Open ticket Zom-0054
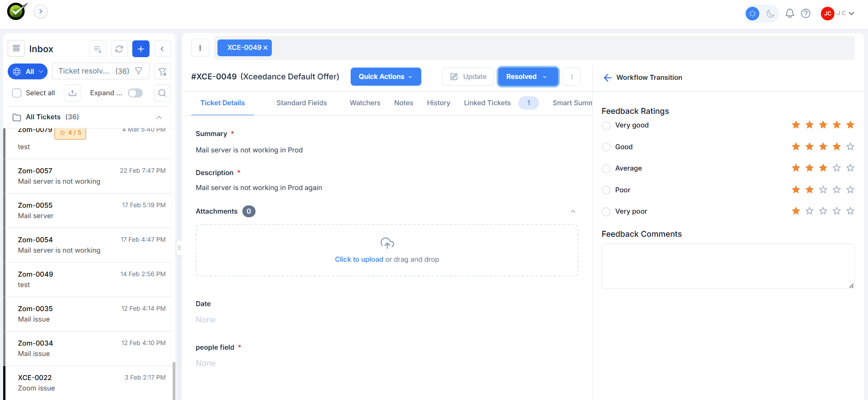Viewport: 868px width, 400px height. (x=89, y=245)
